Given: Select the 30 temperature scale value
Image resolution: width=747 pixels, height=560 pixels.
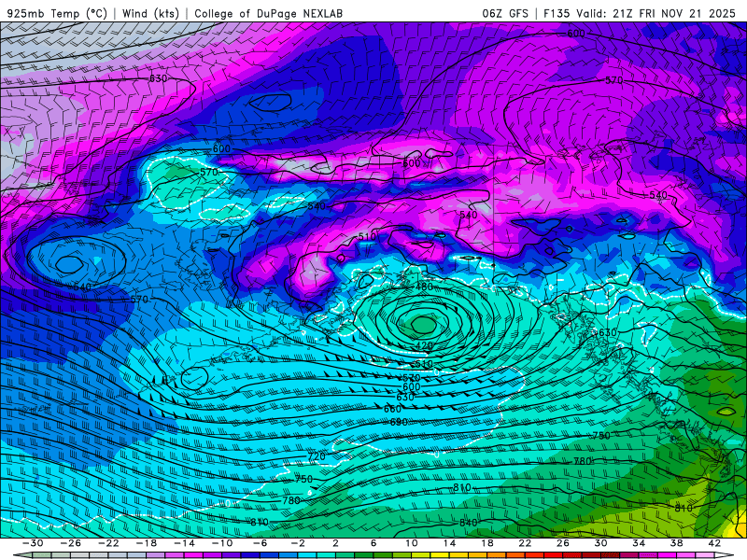Looking at the screenshot, I should coord(600,543).
